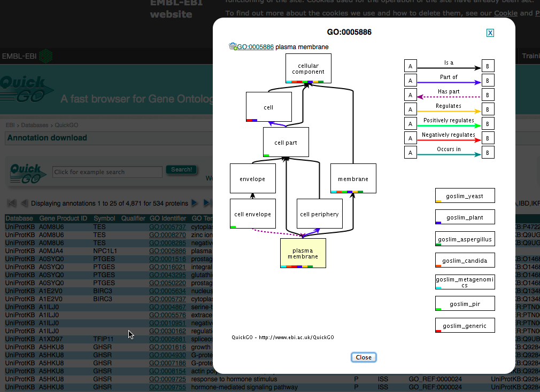The image size is (540, 392).
Task: Click the envelope node
Action: pos(253,178)
